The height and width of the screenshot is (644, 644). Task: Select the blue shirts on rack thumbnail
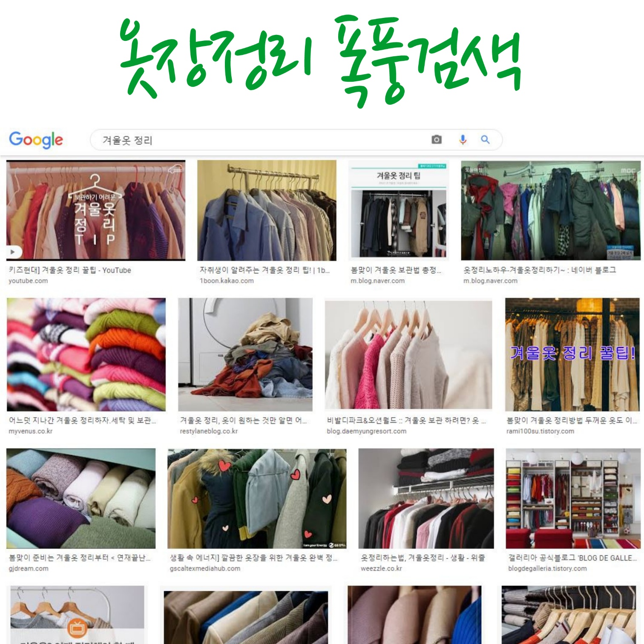pyautogui.click(x=267, y=210)
